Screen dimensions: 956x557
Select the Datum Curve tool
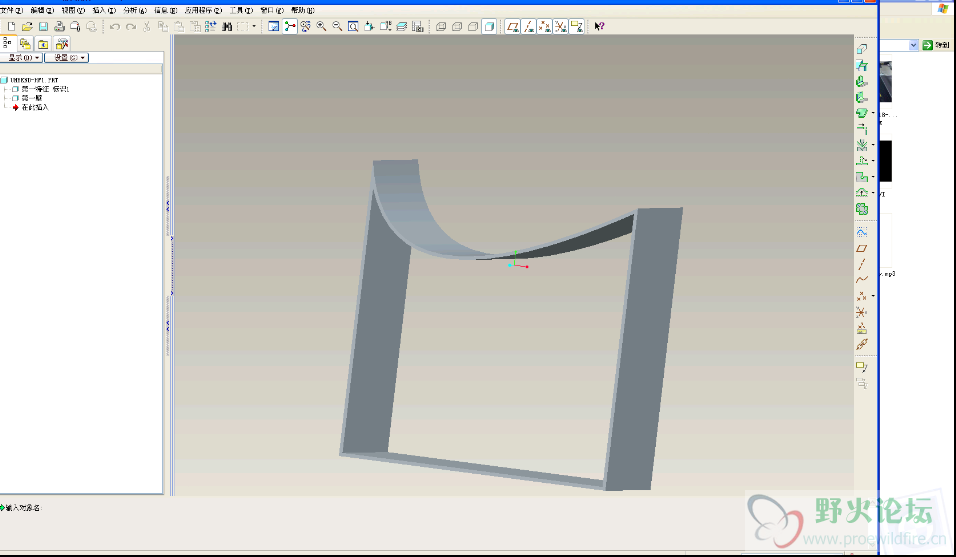pyautogui.click(x=861, y=280)
